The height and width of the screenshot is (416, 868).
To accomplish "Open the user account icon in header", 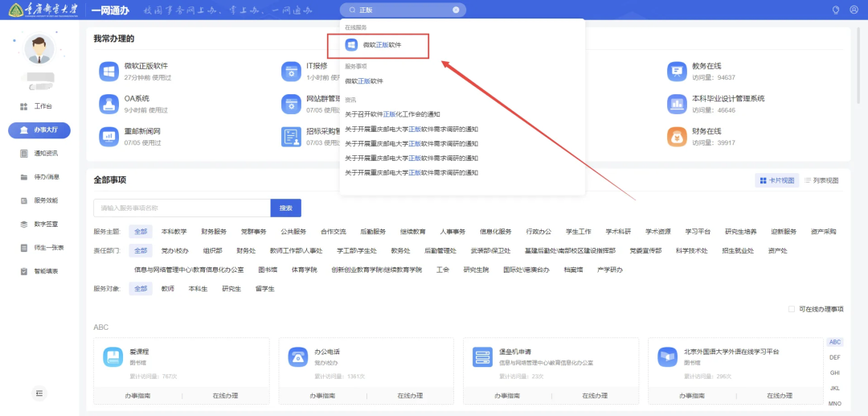I will 854,10.
